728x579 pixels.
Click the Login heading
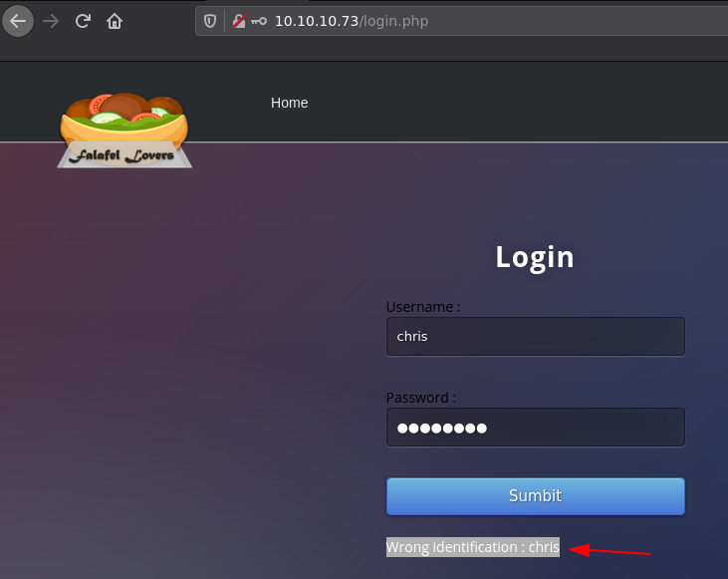pos(535,257)
